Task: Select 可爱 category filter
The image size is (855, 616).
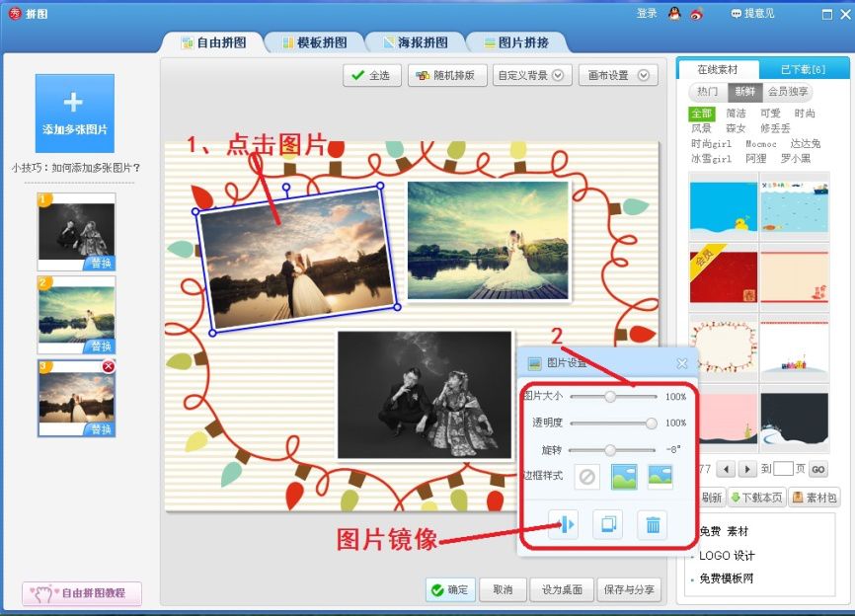Action: [x=770, y=114]
